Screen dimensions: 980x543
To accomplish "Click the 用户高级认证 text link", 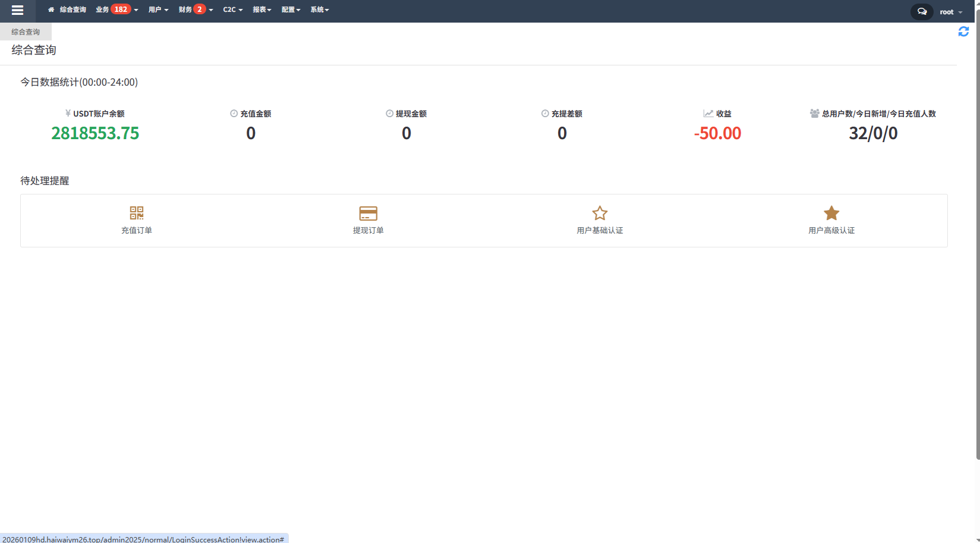I will [831, 231].
